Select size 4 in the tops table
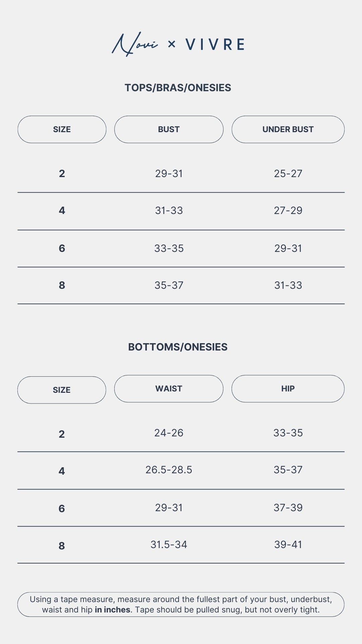Image resolution: width=362 pixels, height=644 pixels. coord(62,211)
